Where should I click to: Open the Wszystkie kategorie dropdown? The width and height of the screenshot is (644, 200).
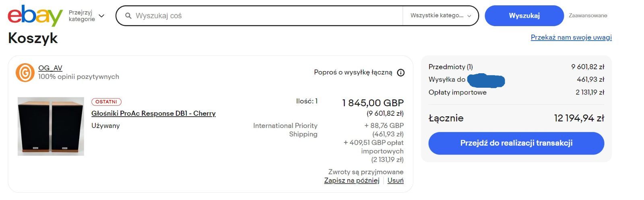440,16
